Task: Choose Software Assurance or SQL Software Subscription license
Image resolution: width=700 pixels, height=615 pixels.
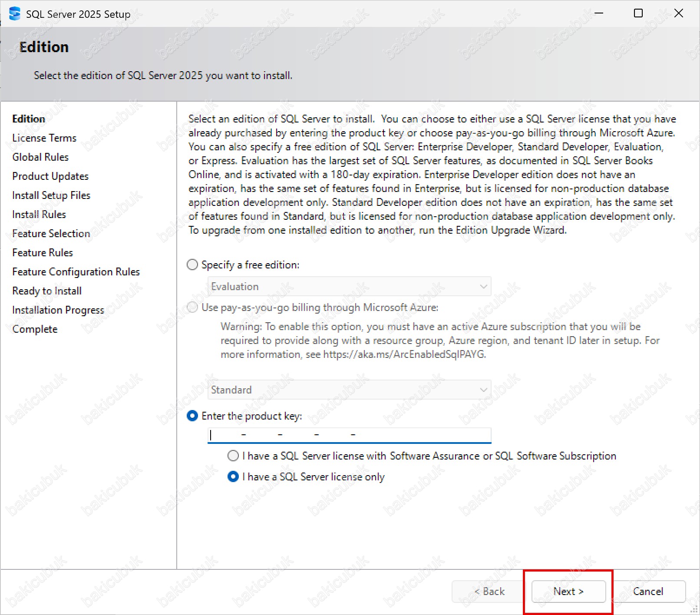Action: click(x=233, y=456)
